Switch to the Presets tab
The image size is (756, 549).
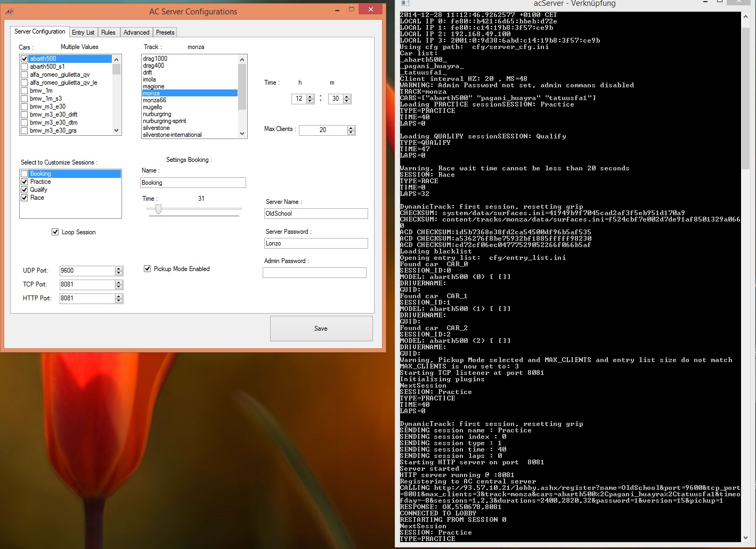pyautogui.click(x=165, y=32)
